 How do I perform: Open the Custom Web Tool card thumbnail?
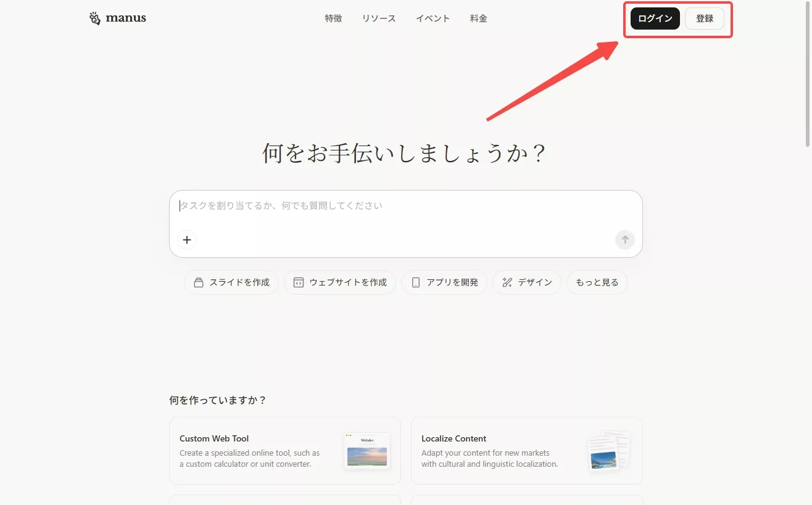pyautogui.click(x=367, y=451)
